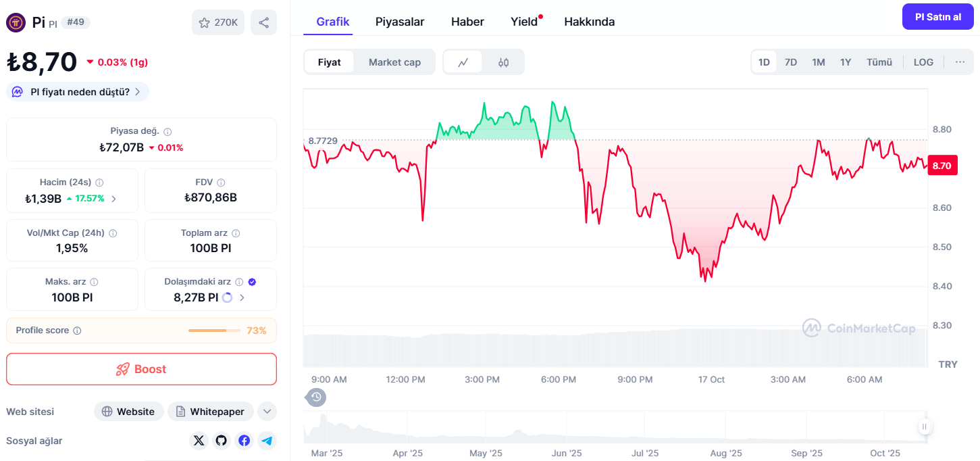Open the Piyasalar tab

400,22
